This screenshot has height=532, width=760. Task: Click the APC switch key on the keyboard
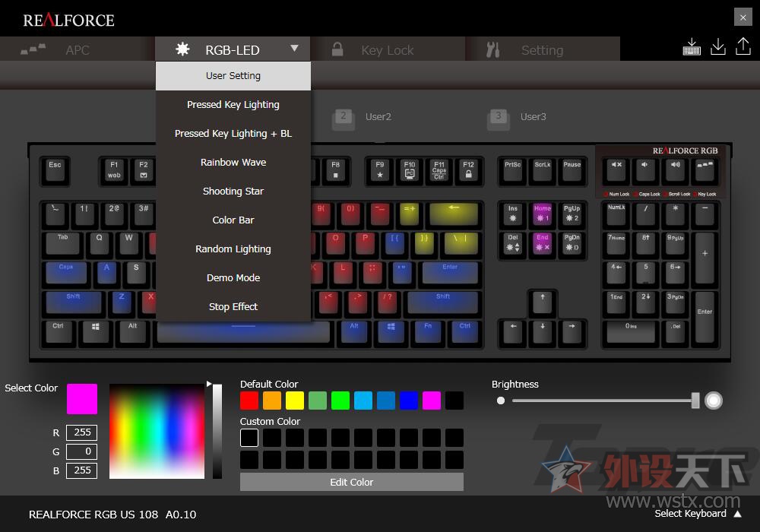(705, 170)
